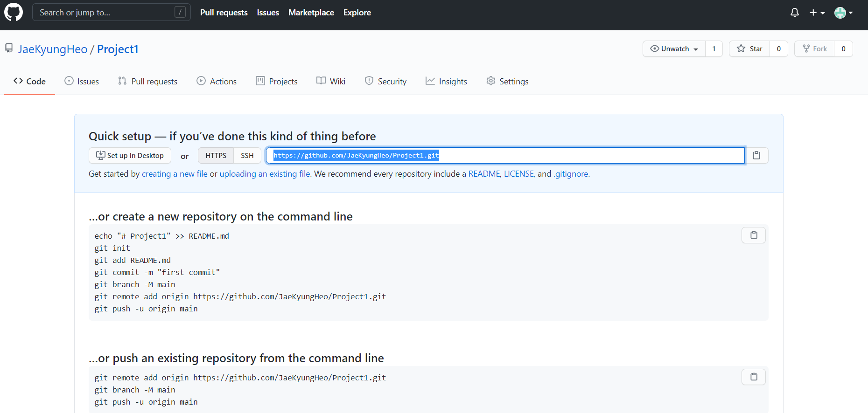
Task: Follow the creating a new file link
Action: coord(175,174)
